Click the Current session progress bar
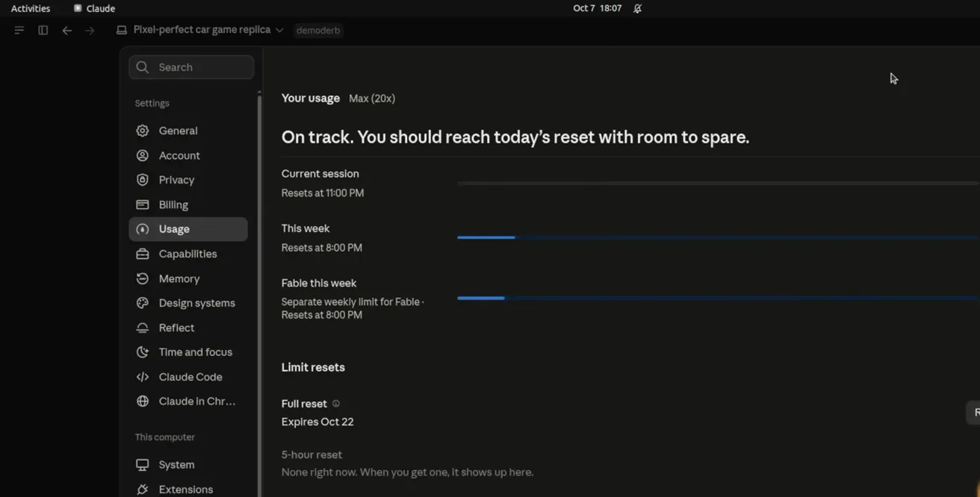The width and height of the screenshot is (980, 497). point(719,183)
